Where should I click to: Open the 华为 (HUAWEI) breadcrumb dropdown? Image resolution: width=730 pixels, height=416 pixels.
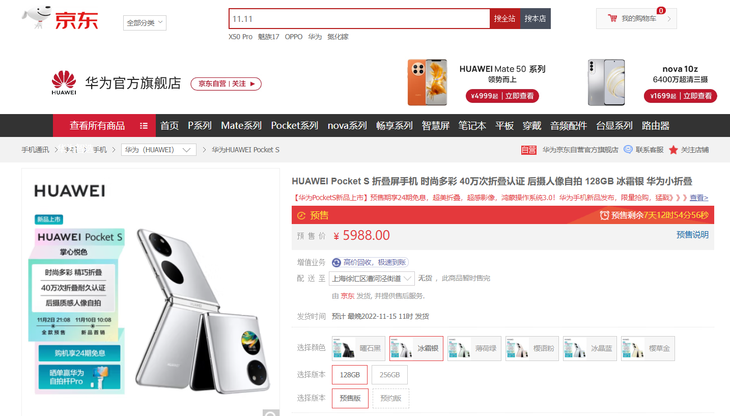159,150
